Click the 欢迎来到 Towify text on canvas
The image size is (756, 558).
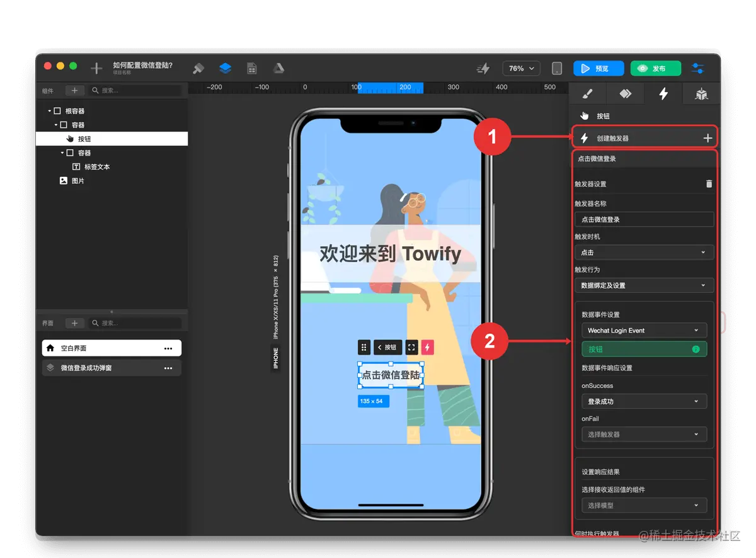(x=391, y=254)
